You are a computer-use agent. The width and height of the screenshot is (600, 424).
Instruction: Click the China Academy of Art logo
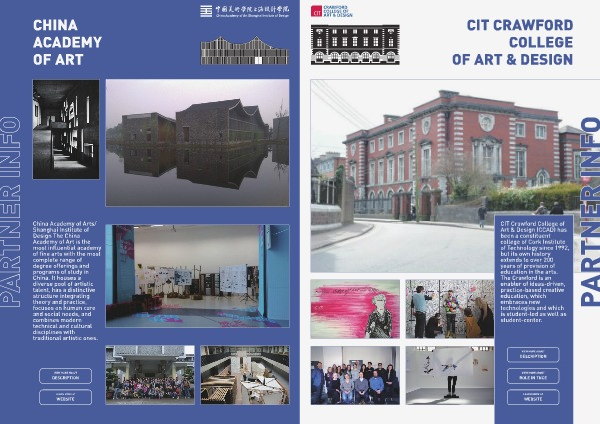pyautogui.click(x=244, y=11)
